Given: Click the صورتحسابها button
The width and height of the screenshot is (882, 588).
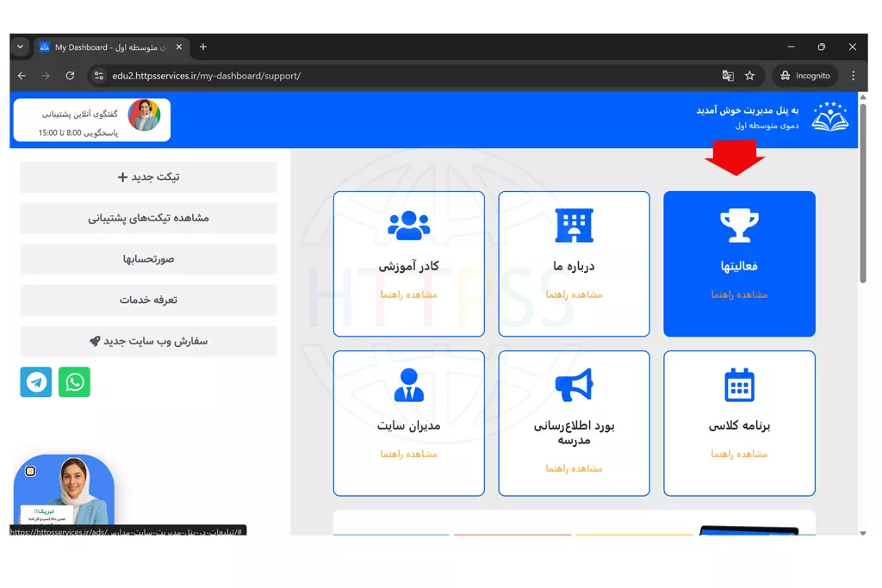Looking at the screenshot, I should [148, 259].
